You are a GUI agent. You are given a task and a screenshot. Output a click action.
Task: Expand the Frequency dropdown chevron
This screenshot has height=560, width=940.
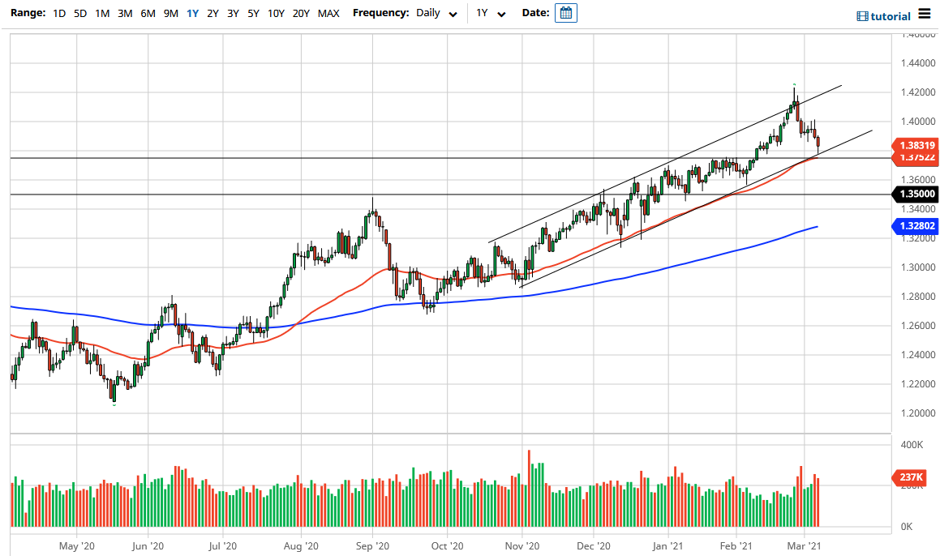[x=453, y=14]
